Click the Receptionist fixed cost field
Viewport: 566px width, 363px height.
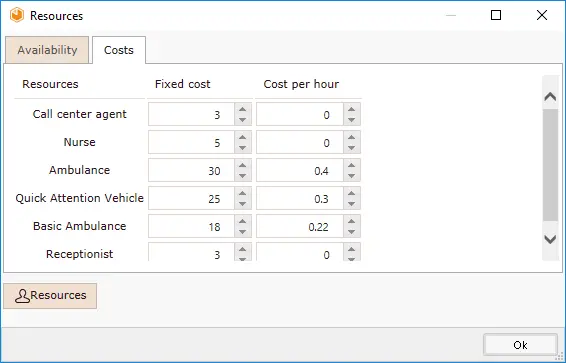pyautogui.click(x=191, y=252)
